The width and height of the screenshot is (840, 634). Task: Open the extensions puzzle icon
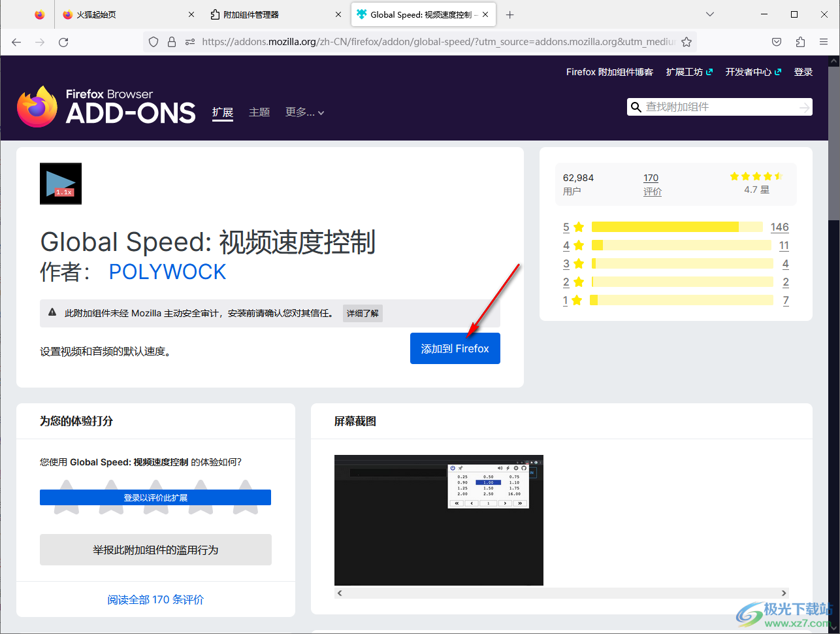(800, 42)
